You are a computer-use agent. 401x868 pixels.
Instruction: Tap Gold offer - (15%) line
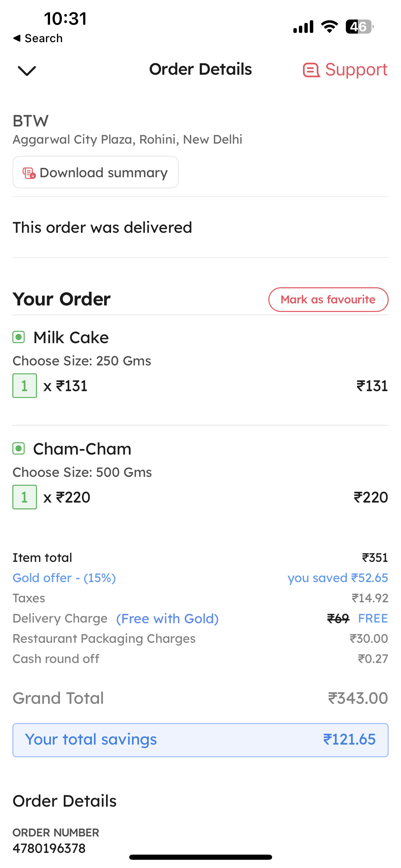point(64,578)
